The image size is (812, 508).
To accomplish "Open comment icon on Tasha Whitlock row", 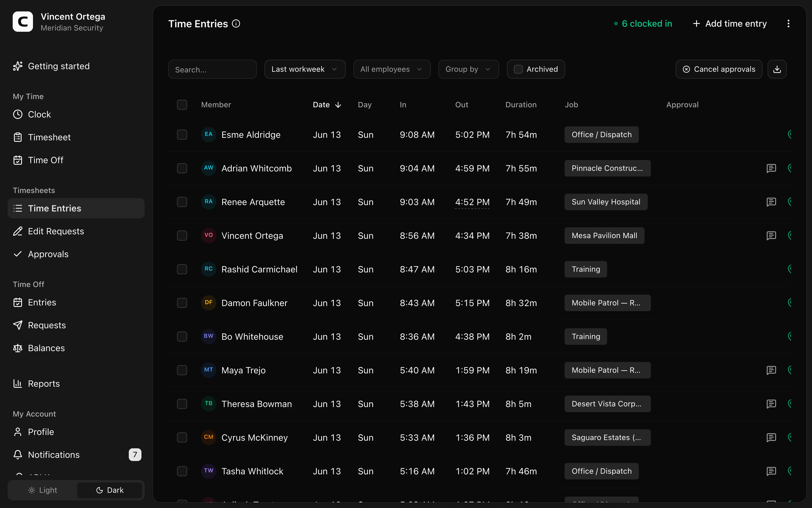I will pos(771,471).
